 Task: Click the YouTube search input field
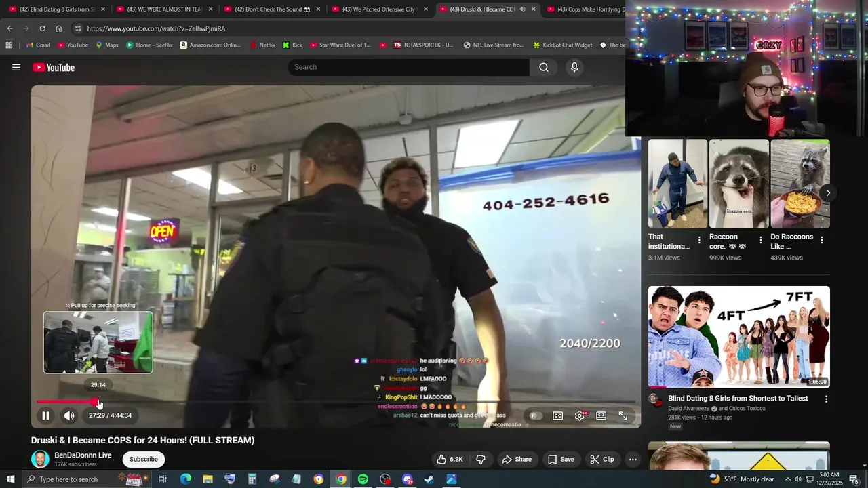409,67
